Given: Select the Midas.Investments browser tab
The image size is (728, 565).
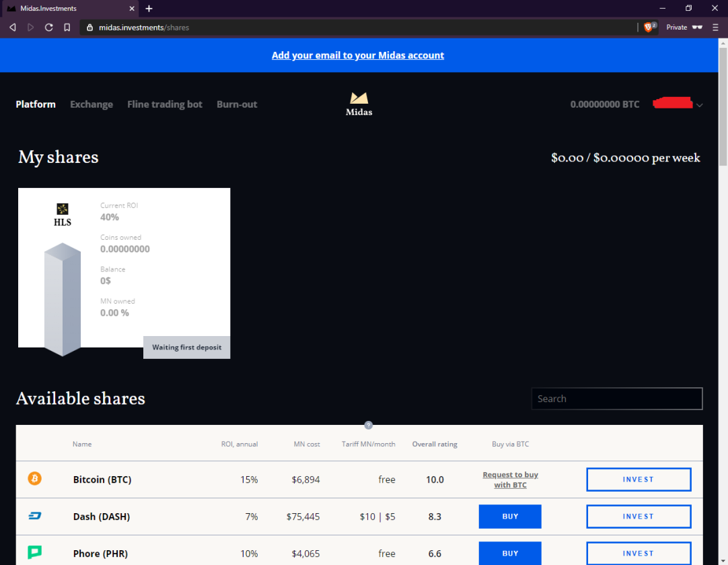Looking at the screenshot, I should coord(70,8).
